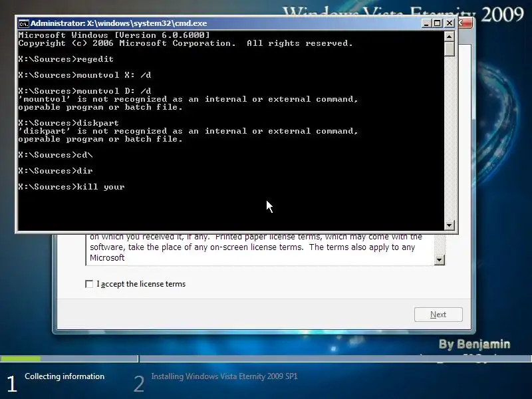The width and height of the screenshot is (532, 399).
Task: Click the license terms text box
Action: [x=260, y=249]
